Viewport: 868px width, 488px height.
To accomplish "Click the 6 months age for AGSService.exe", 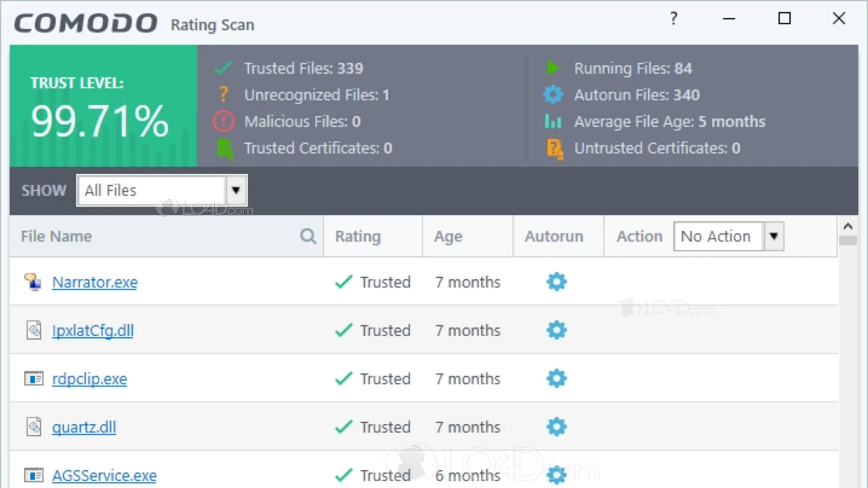I will [467, 476].
